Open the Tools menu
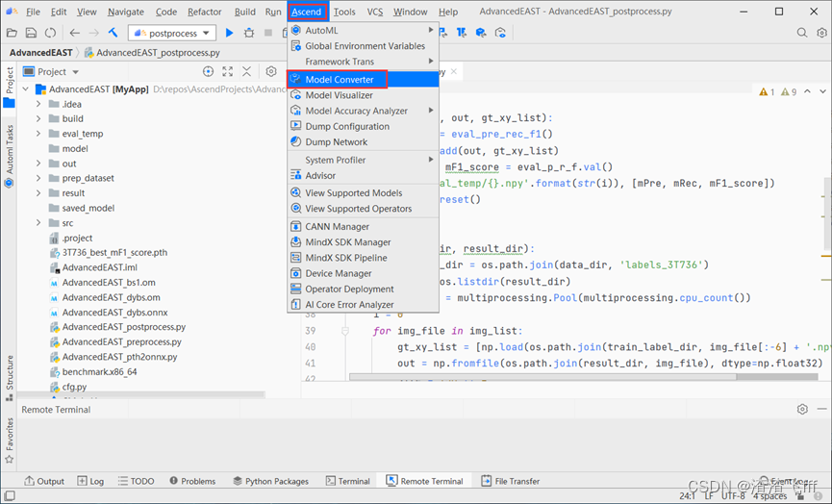Image resolution: width=832 pixels, height=504 pixels. 344,12
